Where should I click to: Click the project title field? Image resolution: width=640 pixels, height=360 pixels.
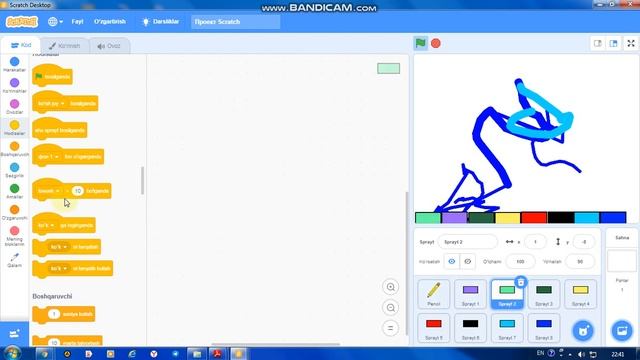click(236, 22)
